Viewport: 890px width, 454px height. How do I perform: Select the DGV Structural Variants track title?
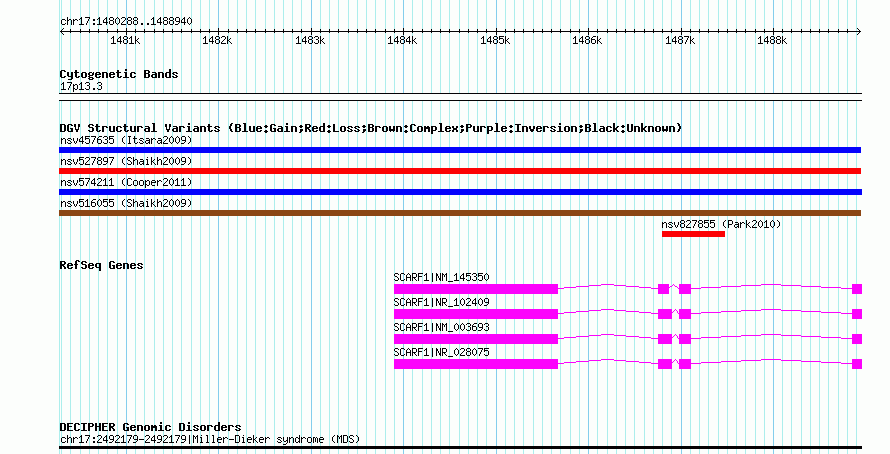click(371, 128)
